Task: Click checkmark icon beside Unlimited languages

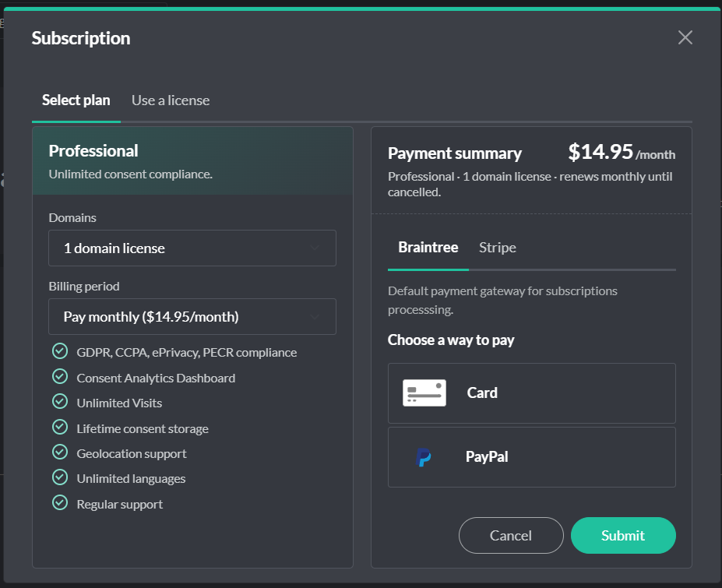Action: pos(60,477)
